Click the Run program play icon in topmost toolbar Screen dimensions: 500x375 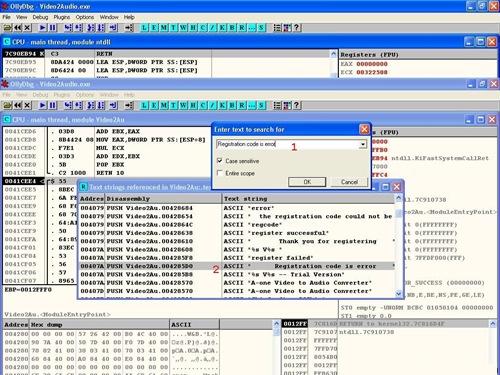[43, 28]
